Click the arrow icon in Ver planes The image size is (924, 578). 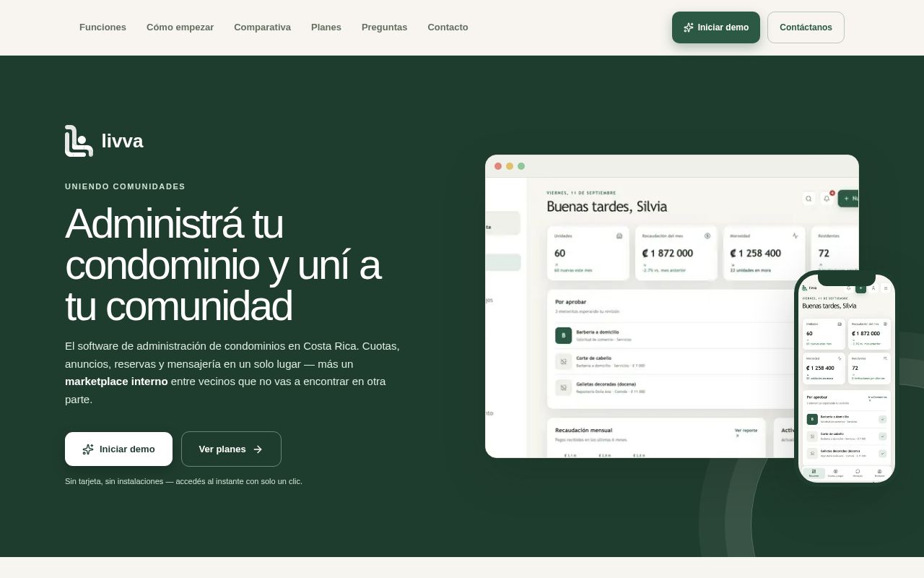coord(258,449)
